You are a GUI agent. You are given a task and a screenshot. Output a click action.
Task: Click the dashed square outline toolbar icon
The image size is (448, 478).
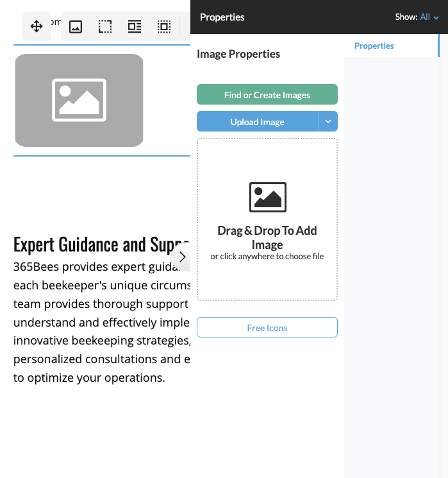point(104,26)
